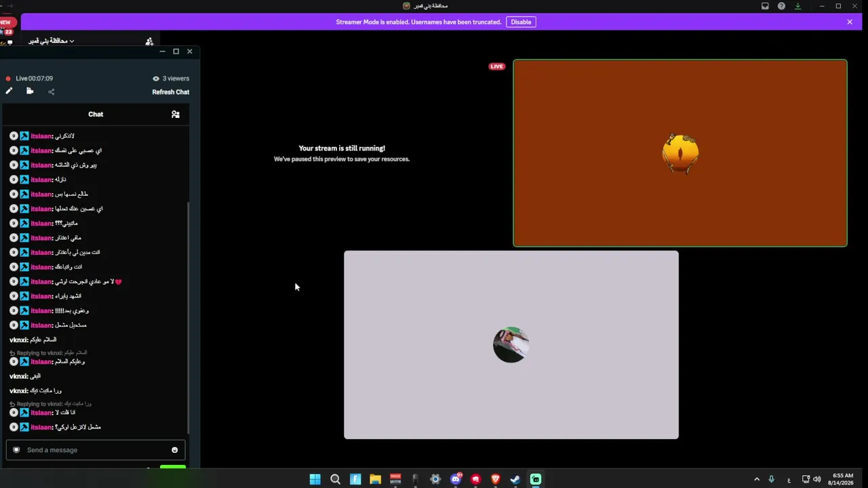Click the red app icon next to Discord in taskbar

(475, 479)
